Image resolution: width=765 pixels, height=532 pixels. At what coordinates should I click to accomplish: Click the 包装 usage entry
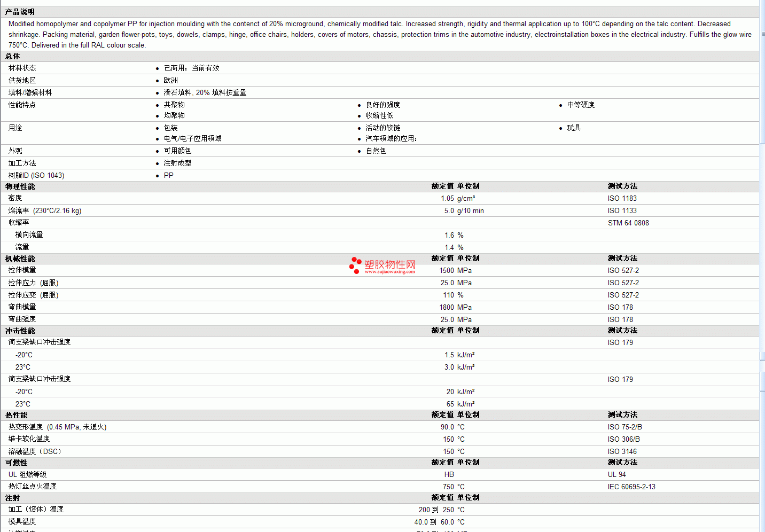tap(171, 128)
